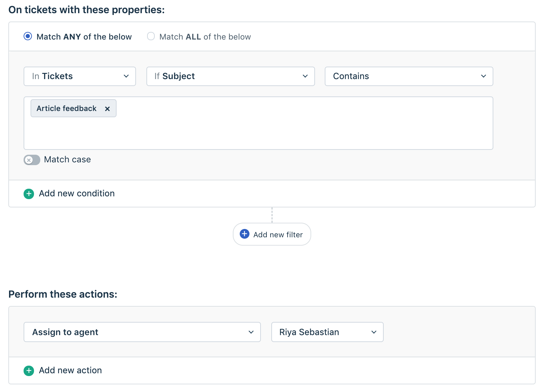Image resolution: width=544 pixels, height=392 pixels.
Task: Open the If Subject dropdown
Action: (x=230, y=76)
